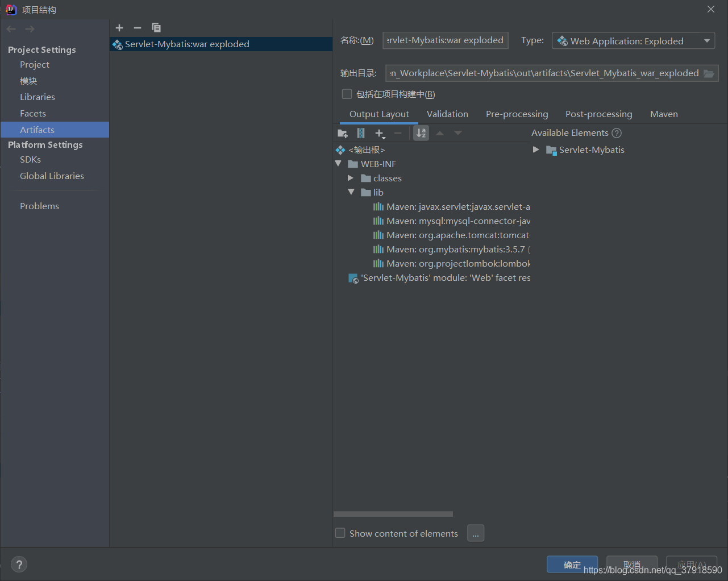Click the horizontal scrollbar under layout tree
Image resolution: width=728 pixels, height=581 pixels.
point(393,514)
